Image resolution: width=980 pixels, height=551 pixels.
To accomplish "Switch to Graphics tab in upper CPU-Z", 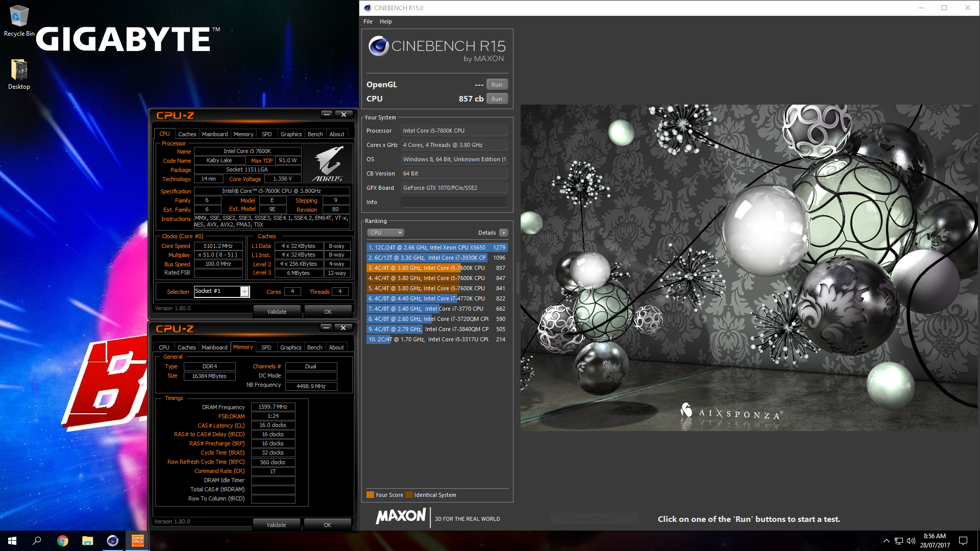I will 291,134.
